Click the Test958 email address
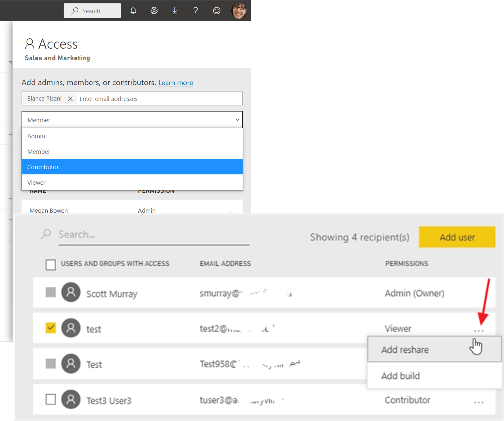Screen dimensions: 504x421 pos(250,364)
